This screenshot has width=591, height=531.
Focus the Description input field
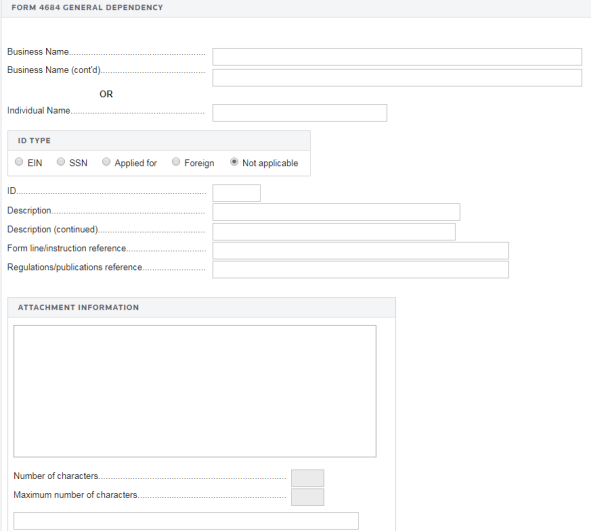point(336,212)
